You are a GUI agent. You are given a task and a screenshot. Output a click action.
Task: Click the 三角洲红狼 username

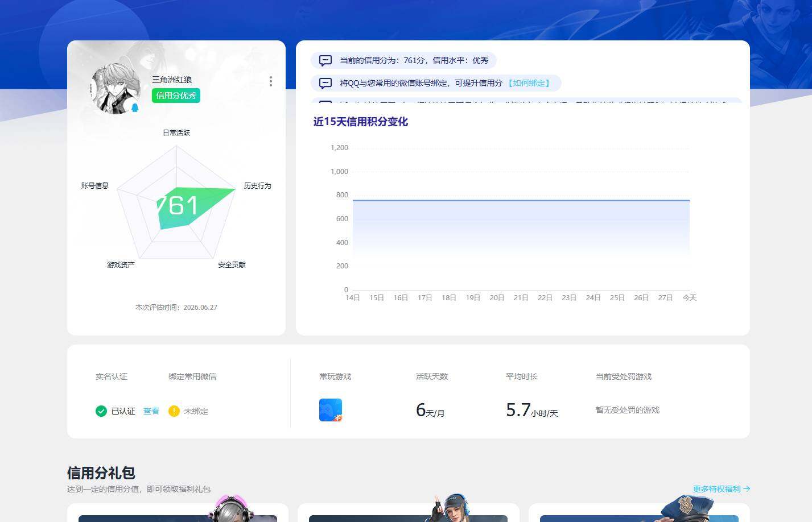pos(172,80)
